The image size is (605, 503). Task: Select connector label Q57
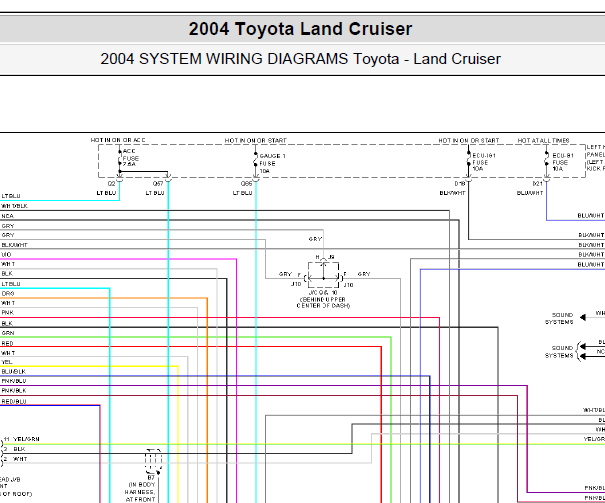(x=158, y=184)
